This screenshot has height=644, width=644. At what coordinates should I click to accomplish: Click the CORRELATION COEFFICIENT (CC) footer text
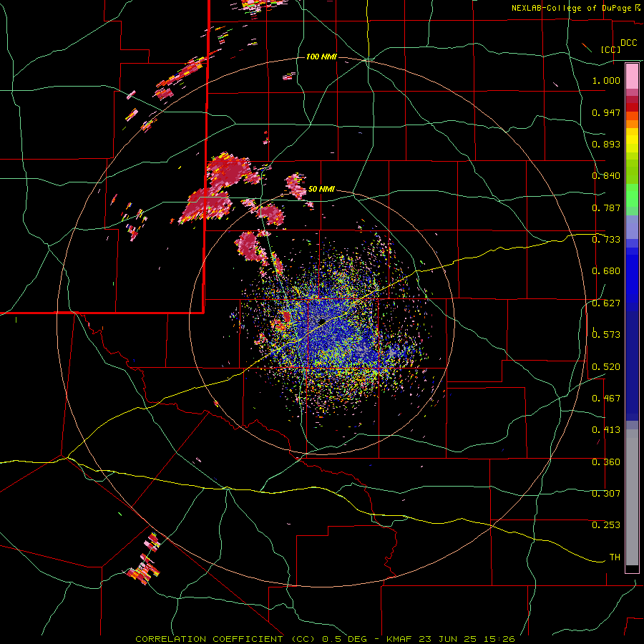coord(225,639)
